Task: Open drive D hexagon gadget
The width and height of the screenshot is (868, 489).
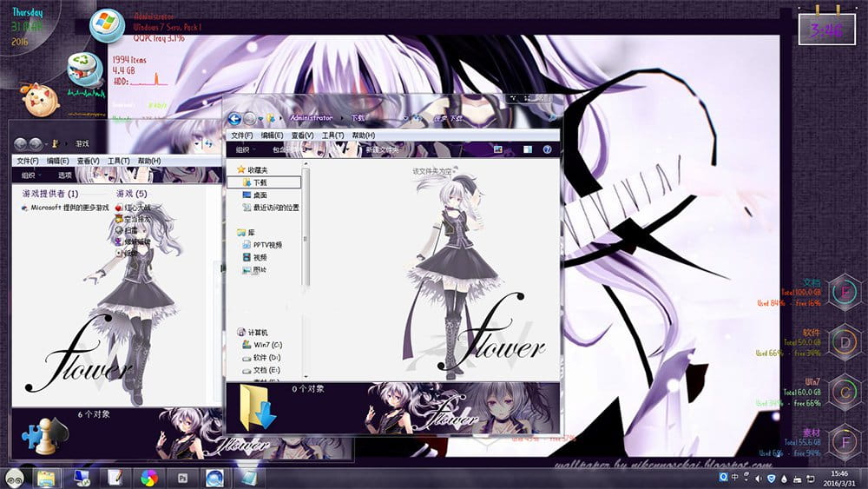Action: click(845, 343)
